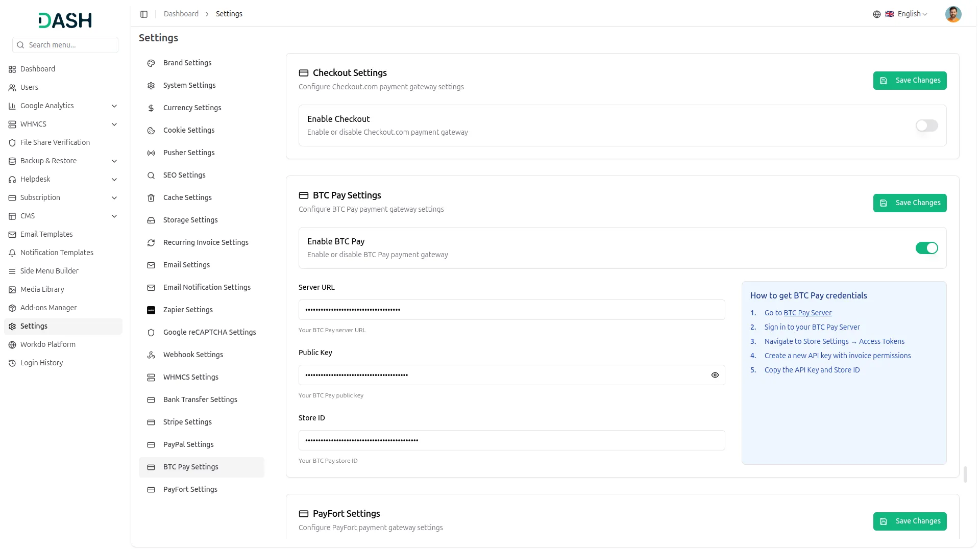The image size is (980, 551).
Task: Click the globe language icon
Action: [877, 14]
